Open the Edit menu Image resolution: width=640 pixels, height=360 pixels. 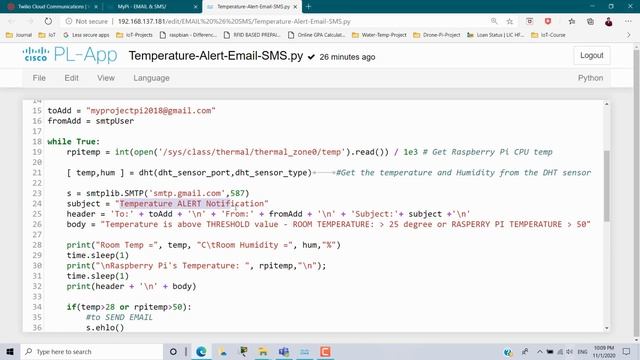point(71,78)
